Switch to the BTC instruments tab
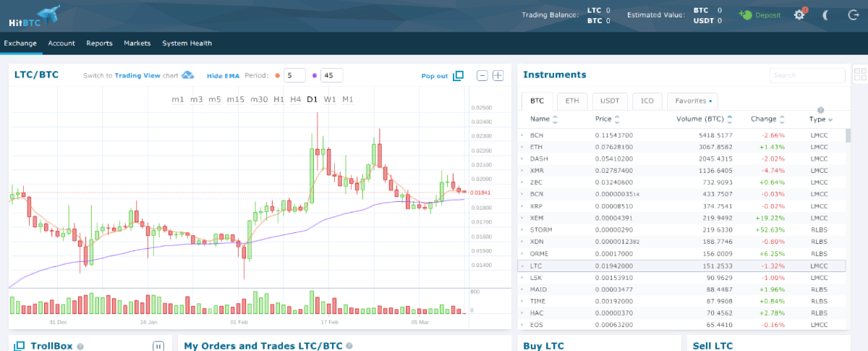Viewport: 868px width, 351px height. (x=537, y=101)
